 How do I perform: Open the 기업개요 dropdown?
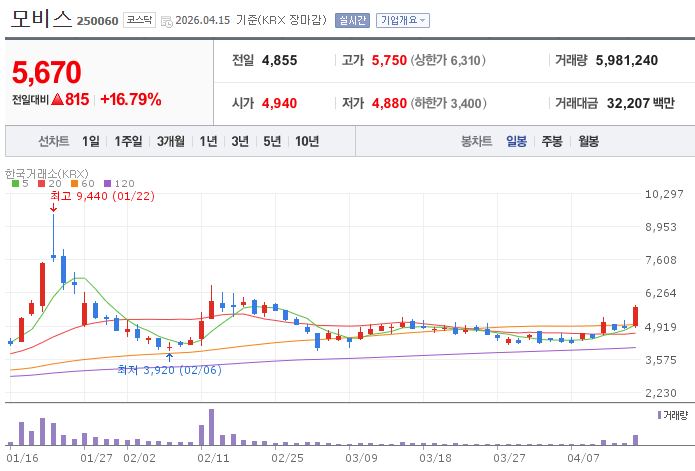tap(402, 20)
